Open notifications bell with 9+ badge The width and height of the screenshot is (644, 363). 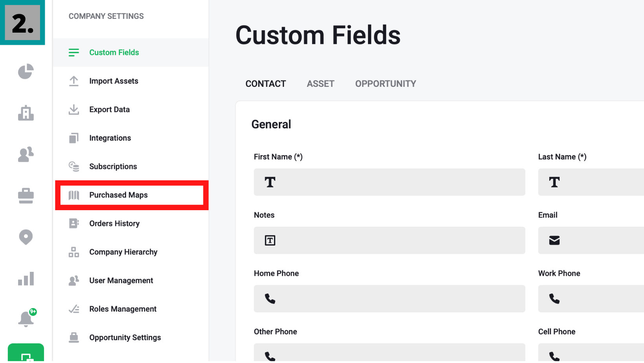click(x=26, y=319)
